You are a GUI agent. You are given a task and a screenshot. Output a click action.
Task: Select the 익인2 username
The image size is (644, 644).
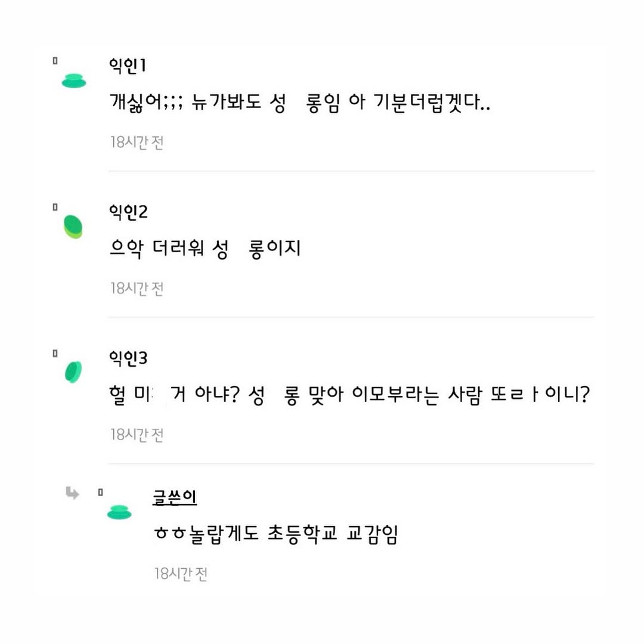128,212
